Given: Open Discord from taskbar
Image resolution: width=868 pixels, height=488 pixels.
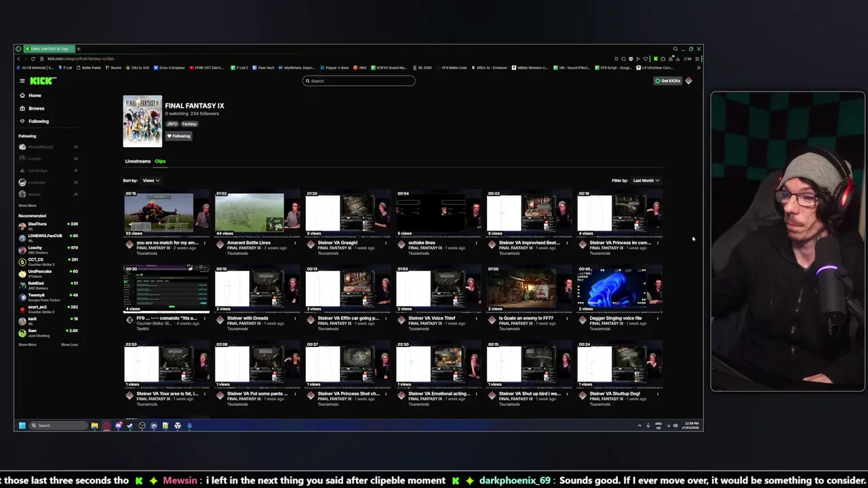Looking at the screenshot, I should point(118,426).
